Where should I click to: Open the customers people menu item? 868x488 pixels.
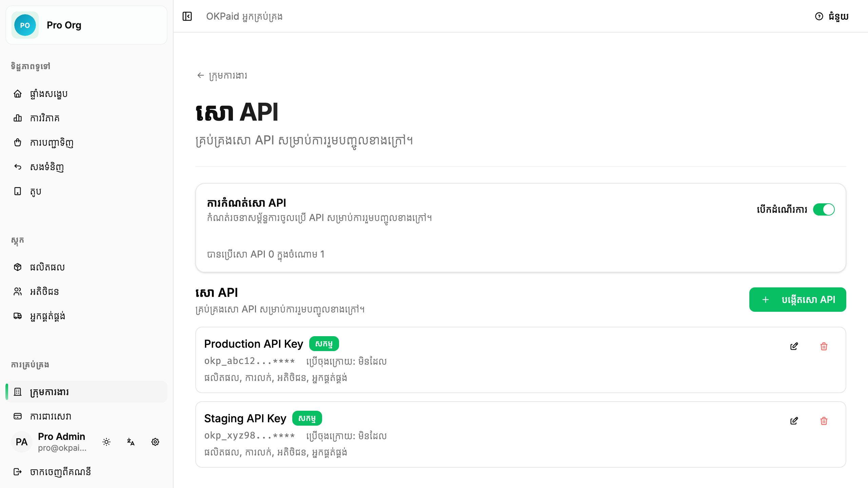point(87,291)
